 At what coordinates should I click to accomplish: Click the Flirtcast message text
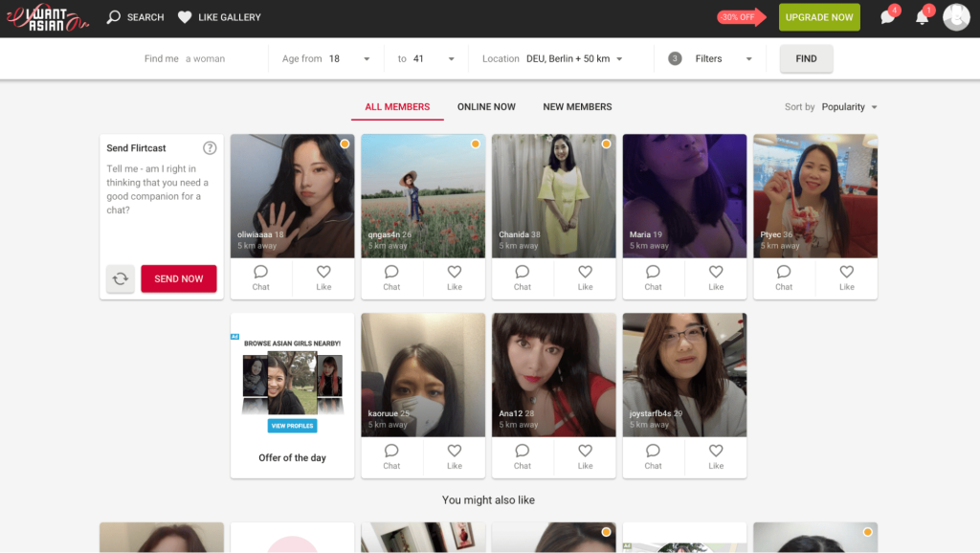(158, 189)
